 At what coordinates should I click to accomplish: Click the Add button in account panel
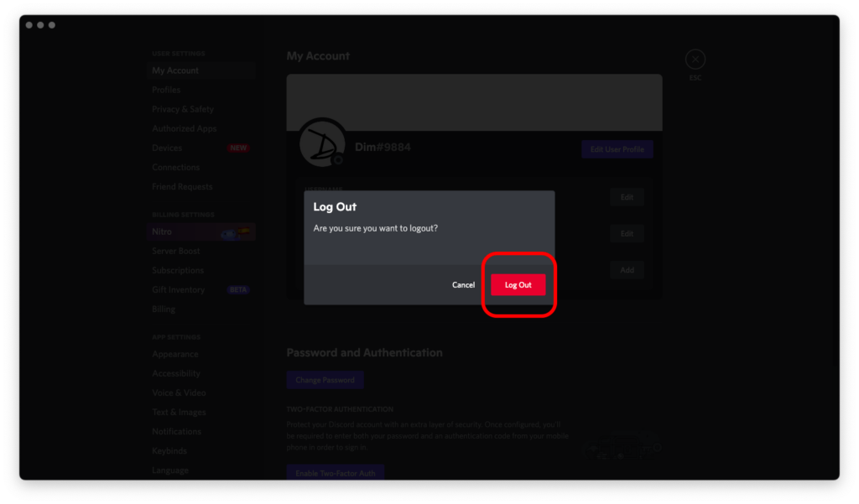627,270
